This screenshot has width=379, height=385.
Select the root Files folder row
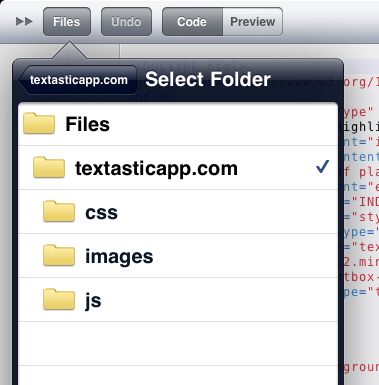tap(178, 124)
